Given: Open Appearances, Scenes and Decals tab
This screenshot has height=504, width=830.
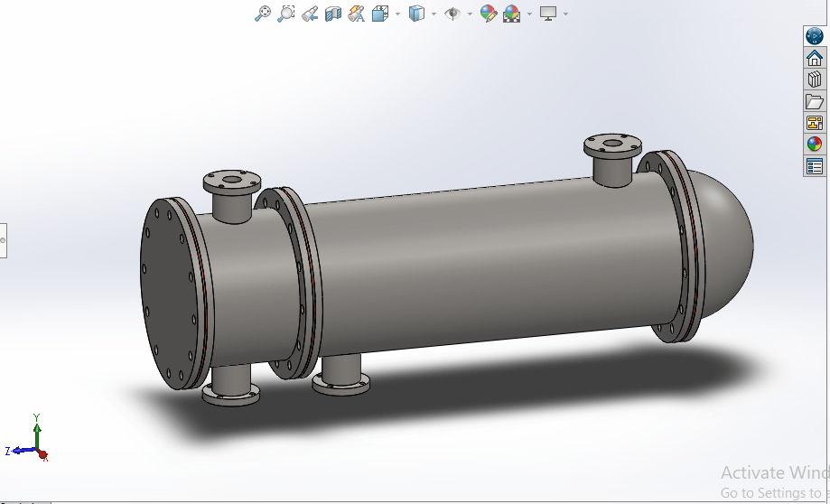Looking at the screenshot, I should [815, 144].
